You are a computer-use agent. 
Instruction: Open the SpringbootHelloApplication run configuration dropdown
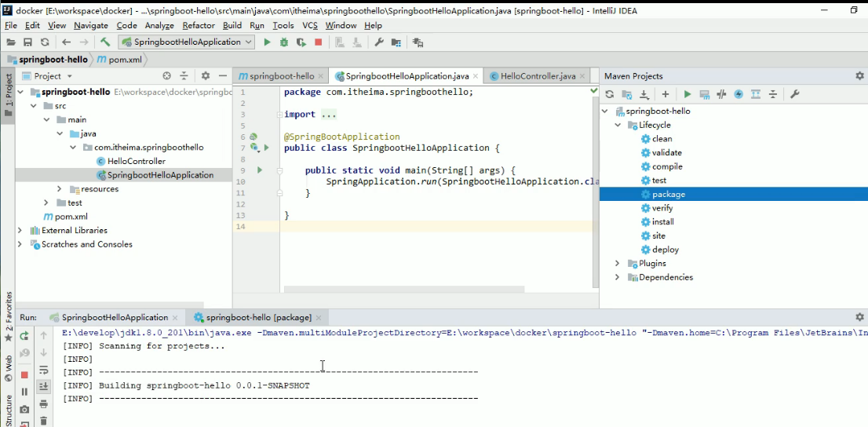(x=187, y=42)
